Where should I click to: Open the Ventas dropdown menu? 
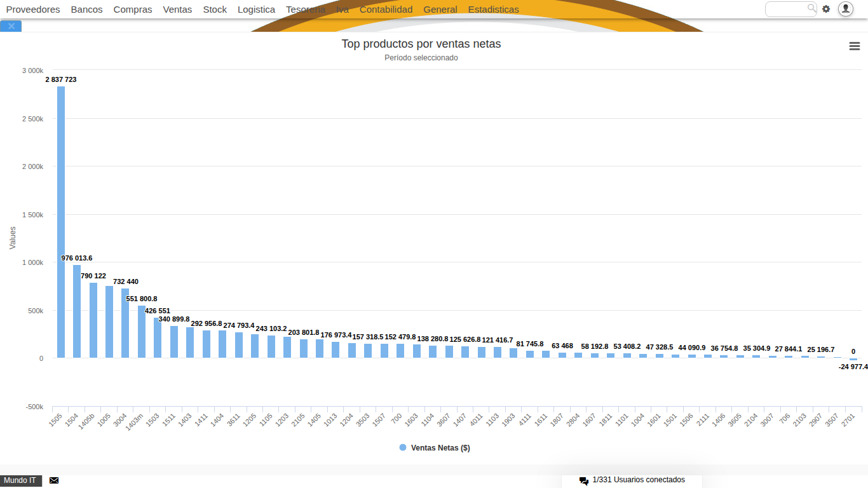pyautogui.click(x=177, y=10)
